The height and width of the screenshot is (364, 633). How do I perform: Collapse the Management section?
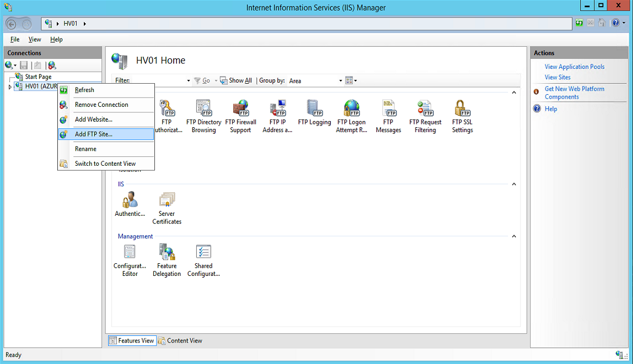click(513, 236)
